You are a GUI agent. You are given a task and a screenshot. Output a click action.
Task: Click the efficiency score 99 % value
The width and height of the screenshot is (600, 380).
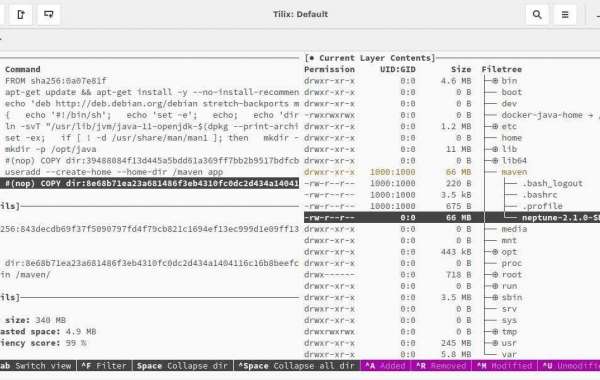click(76, 343)
